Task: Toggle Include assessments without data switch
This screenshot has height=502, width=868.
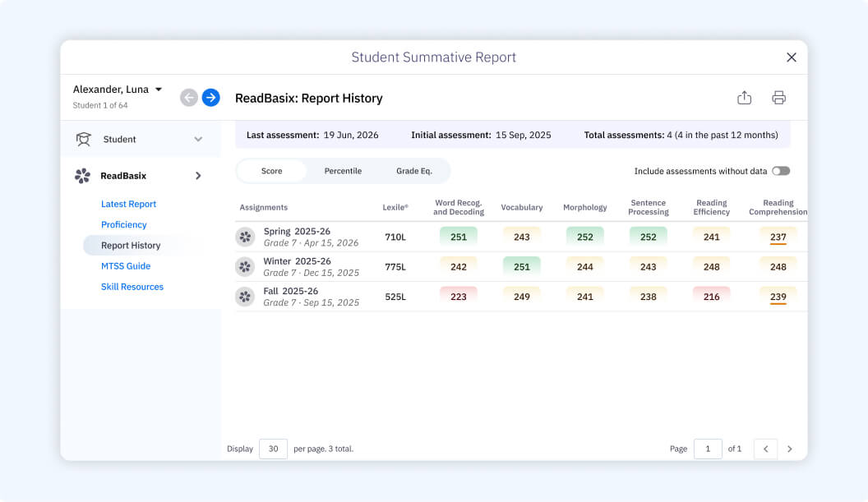Action: tap(781, 171)
